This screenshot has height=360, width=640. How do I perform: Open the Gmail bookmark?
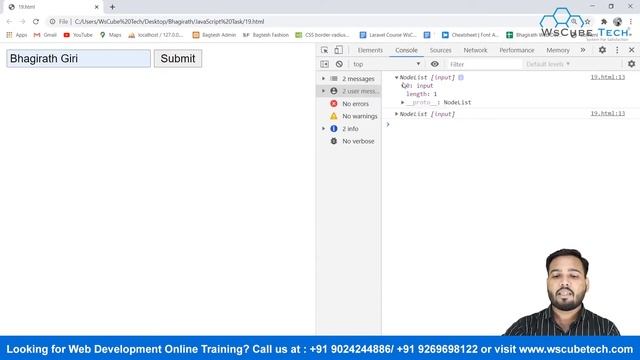pyautogui.click(x=45, y=35)
